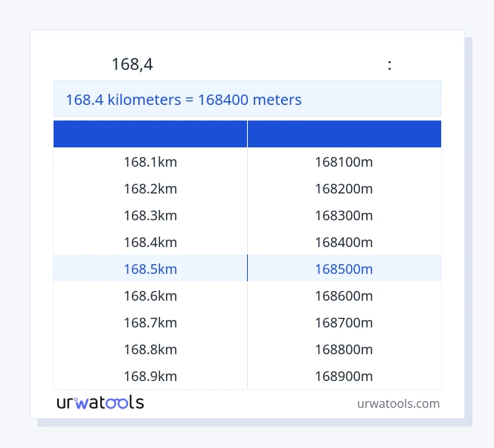The height and width of the screenshot is (448, 494).
Task: Select the 168.1km cell
Action: [x=150, y=161]
